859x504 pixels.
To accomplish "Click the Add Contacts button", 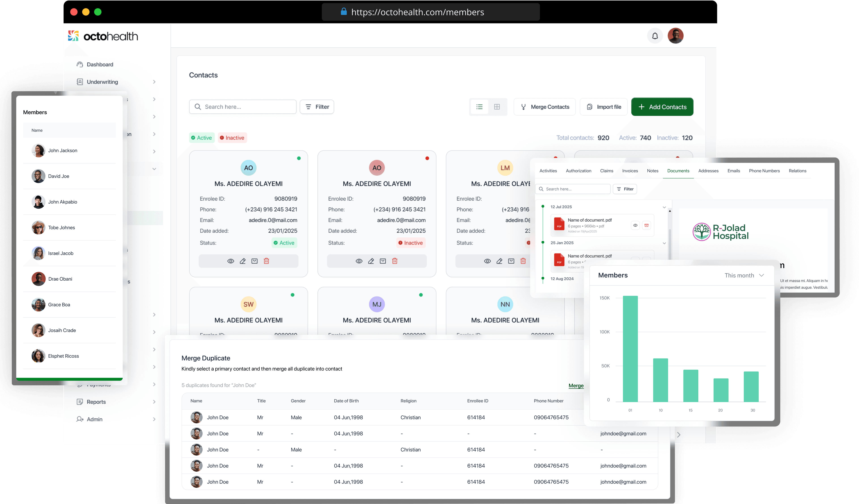I will tap(662, 107).
